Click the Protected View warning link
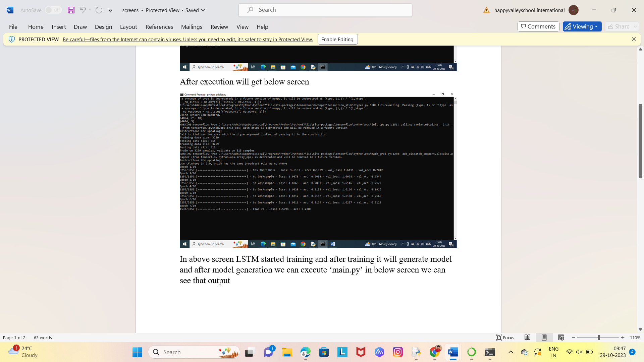Screen dimensions: 644x362 (x=187, y=39)
